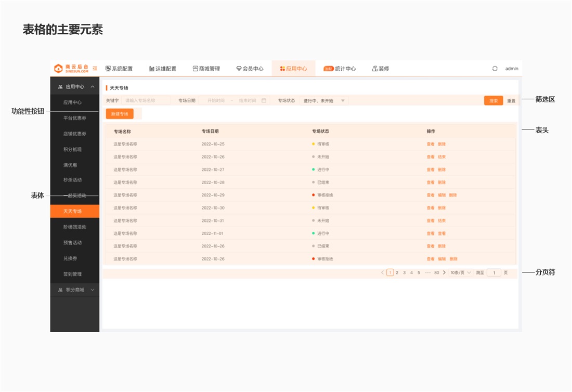
Task: Open the 运维配置 top menu
Action: 162,69
